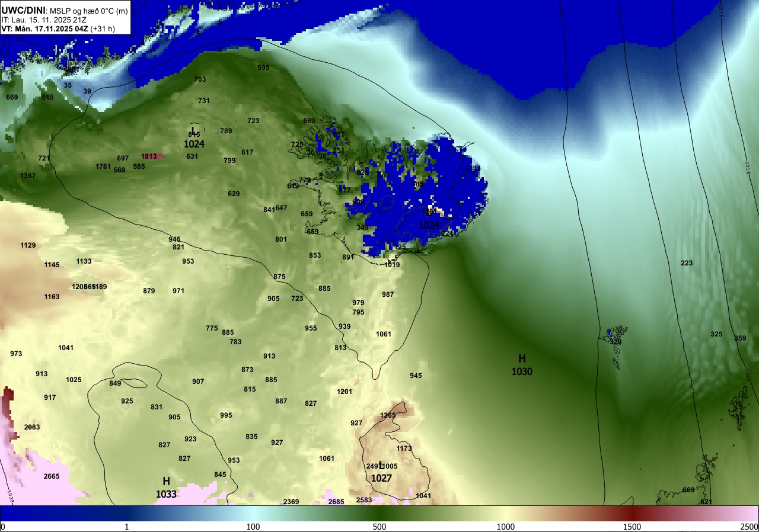Click the 1265 height value
Viewport: 759px width, 532px height.
coord(388,415)
